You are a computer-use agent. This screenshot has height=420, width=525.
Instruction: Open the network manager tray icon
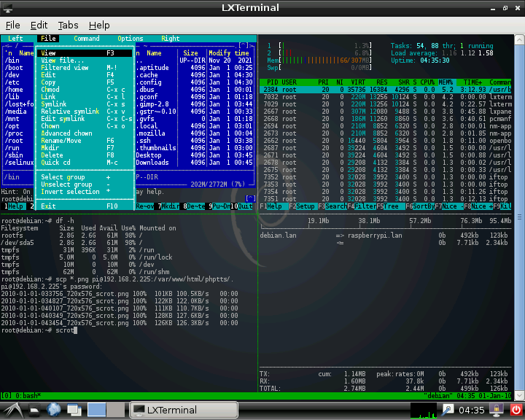(x=448, y=410)
